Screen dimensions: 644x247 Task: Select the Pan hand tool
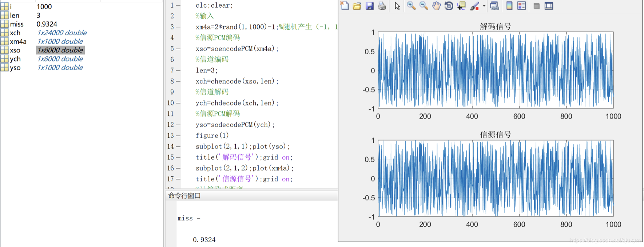point(436,6)
